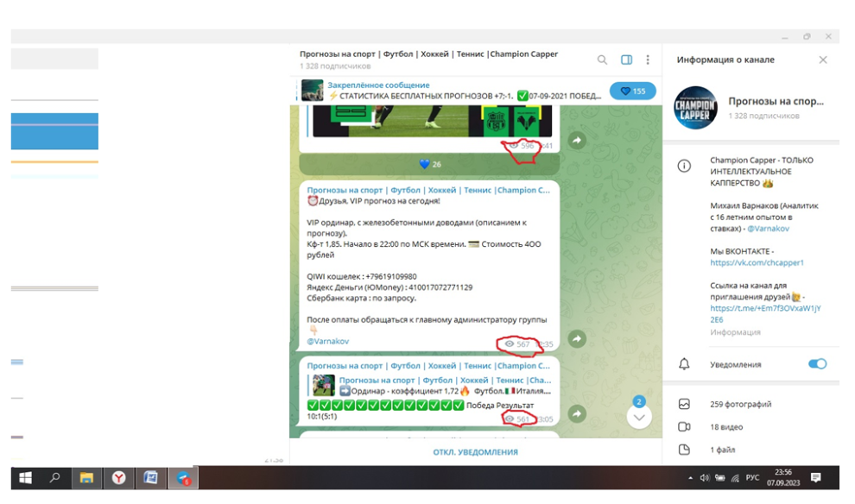Click '1 328 подписчиков' under header title
855x504 pixels.
pyautogui.click(x=335, y=66)
